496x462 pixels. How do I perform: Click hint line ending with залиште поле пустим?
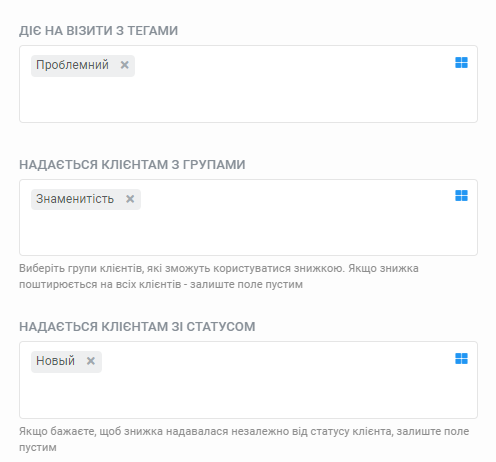point(161,285)
